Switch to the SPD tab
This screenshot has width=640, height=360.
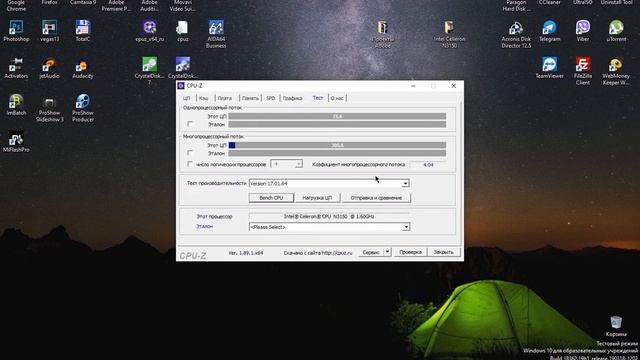click(x=271, y=98)
